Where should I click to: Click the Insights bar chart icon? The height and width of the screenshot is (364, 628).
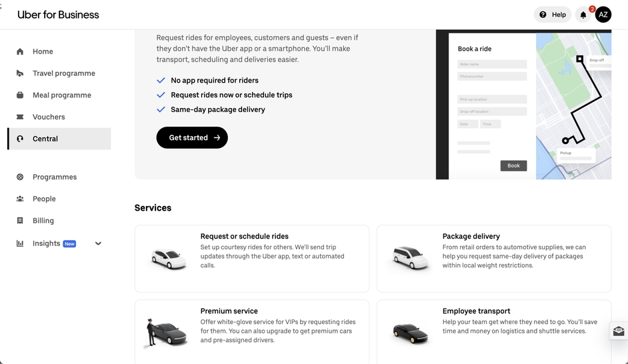point(20,243)
